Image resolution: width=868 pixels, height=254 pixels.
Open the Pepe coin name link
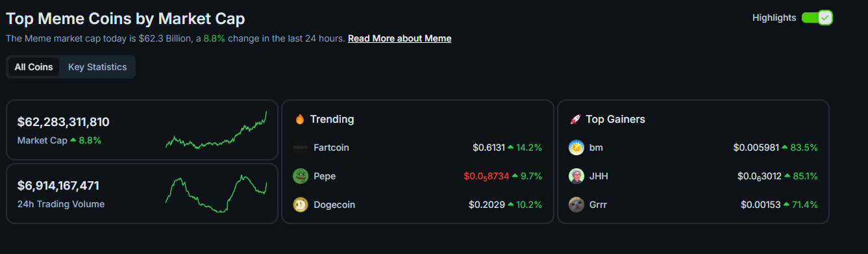(325, 176)
